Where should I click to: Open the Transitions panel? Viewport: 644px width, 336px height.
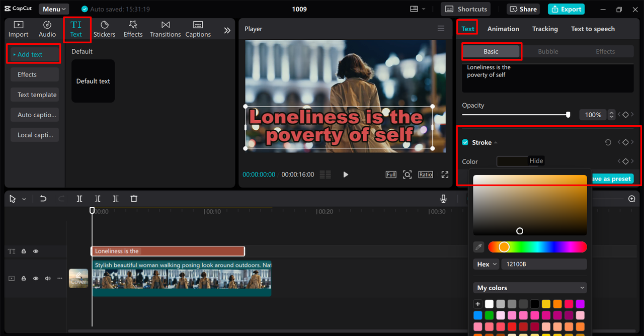[165, 29]
